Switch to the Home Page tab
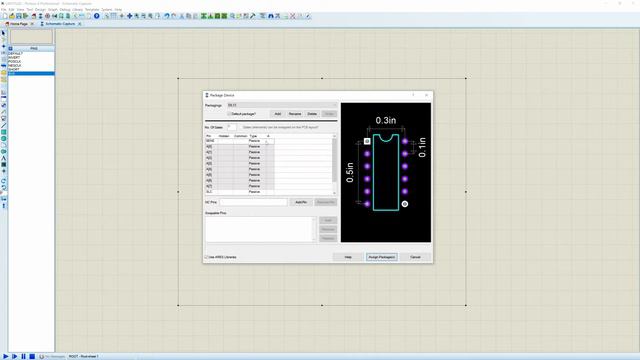 [19, 24]
